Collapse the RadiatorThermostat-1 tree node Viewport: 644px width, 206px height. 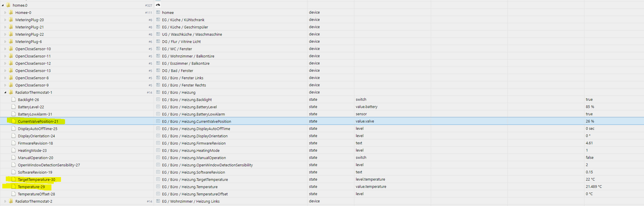pyautogui.click(x=5, y=92)
